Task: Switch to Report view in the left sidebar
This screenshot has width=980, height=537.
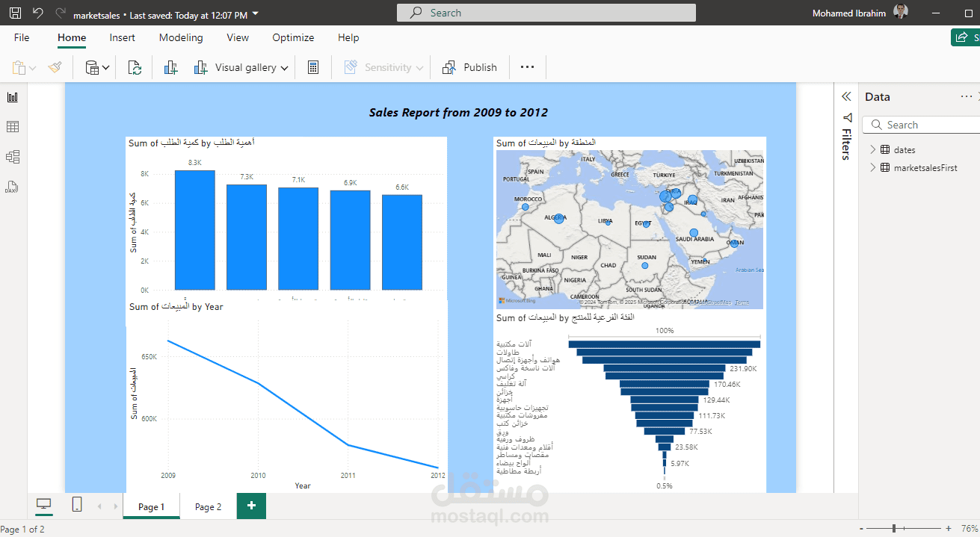Action: pyautogui.click(x=13, y=97)
